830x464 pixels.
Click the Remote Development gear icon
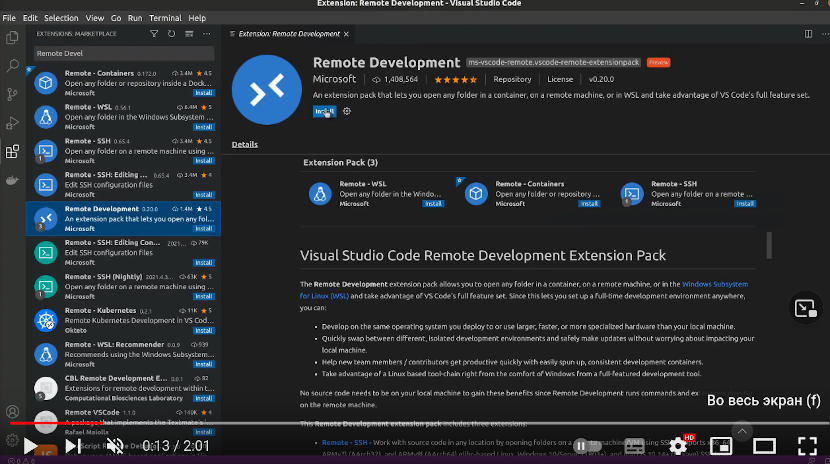(x=347, y=111)
